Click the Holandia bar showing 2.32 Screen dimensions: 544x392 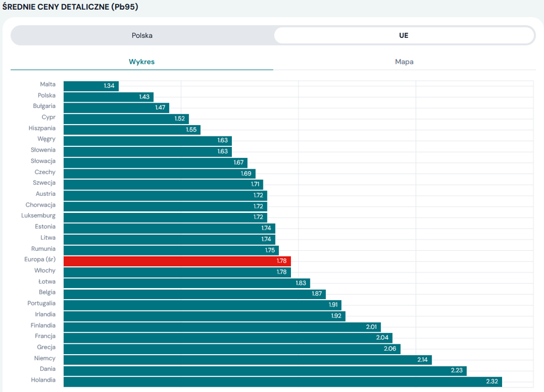(283, 382)
